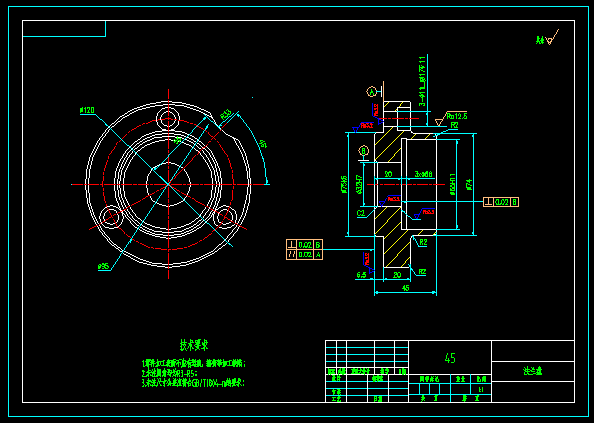Viewport: 594px width, 423px height.
Task: Click the datum B circle symbol
Action: pyautogui.click(x=363, y=151)
